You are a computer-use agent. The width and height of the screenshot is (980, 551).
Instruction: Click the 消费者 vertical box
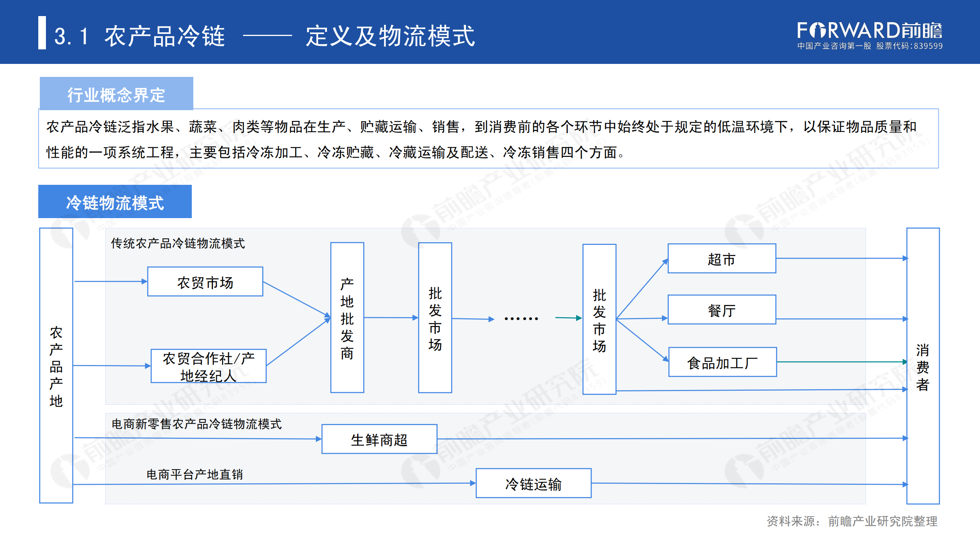[x=923, y=366]
